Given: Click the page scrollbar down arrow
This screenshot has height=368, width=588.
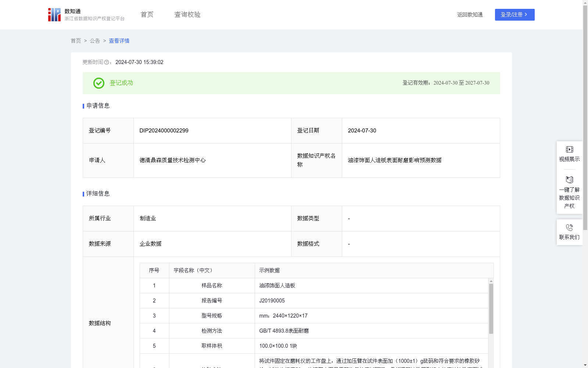Looking at the screenshot, I should pos(585,365).
